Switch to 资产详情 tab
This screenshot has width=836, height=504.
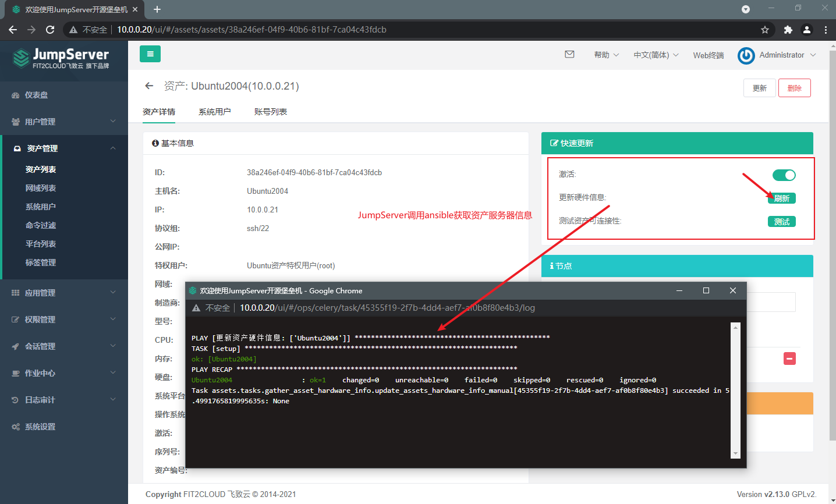pos(159,112)
